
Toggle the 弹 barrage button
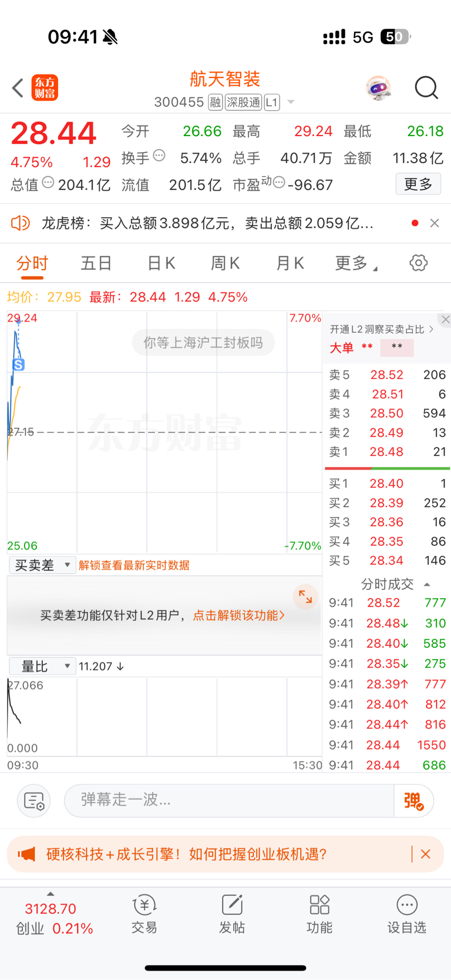414,800
